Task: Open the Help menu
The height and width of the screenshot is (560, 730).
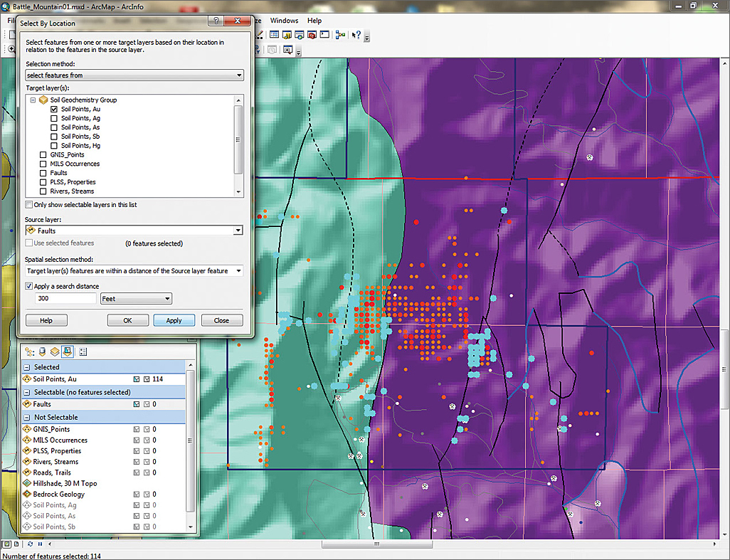Action: 314,21
